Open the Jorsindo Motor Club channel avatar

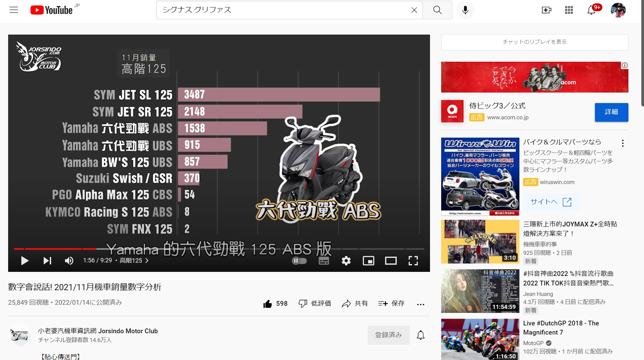coord(19,335)
